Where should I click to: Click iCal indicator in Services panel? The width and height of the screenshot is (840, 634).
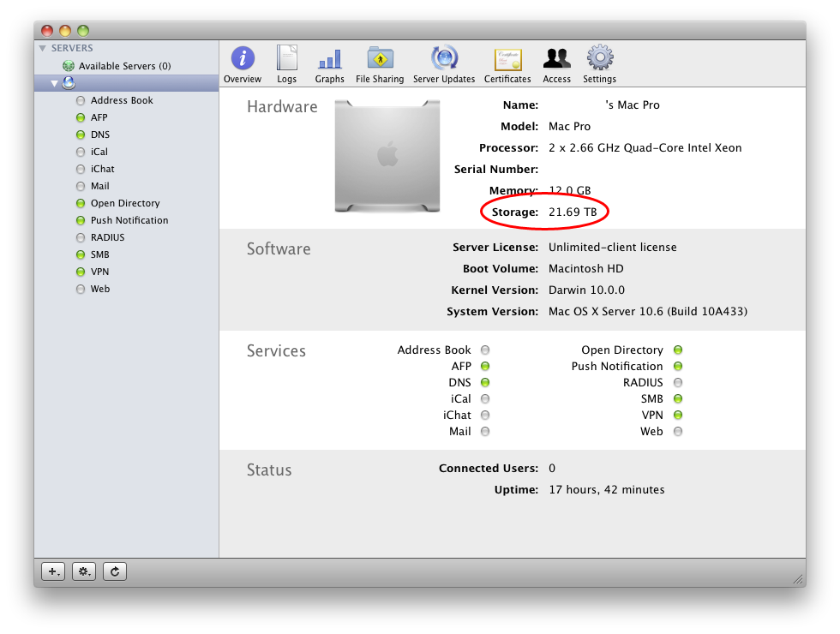pos(485,399)
